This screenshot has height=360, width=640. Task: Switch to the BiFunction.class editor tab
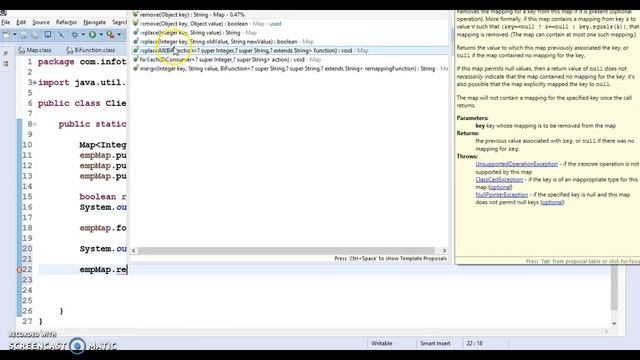coord(91,50)
